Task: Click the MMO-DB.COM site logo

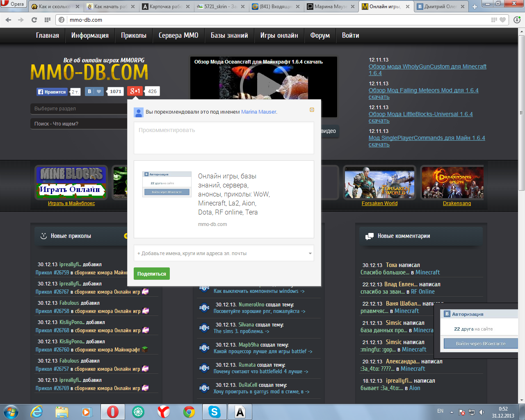Action: coord(89,72)
